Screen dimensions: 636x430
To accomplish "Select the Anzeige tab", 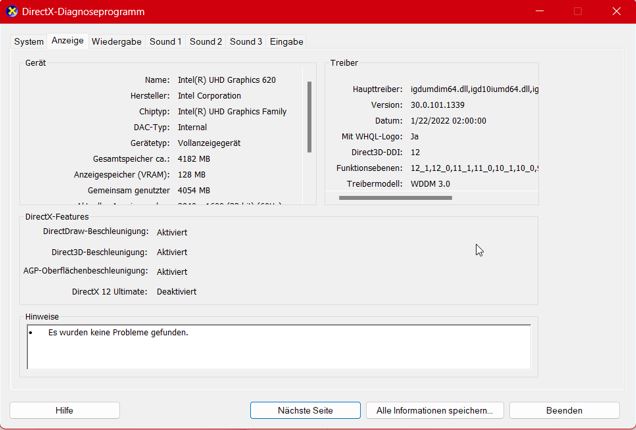I will click(67, 41).
